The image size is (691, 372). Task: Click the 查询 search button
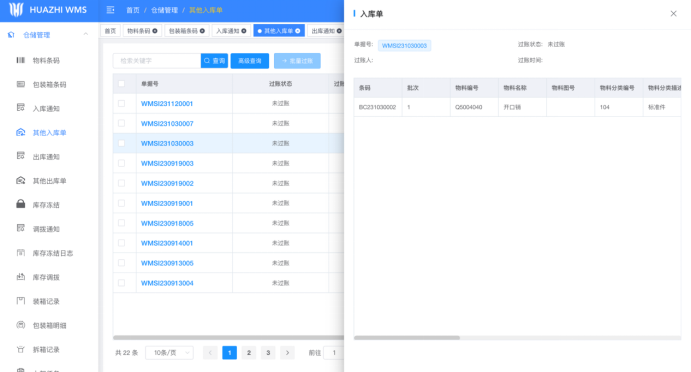tap(214, 61)
